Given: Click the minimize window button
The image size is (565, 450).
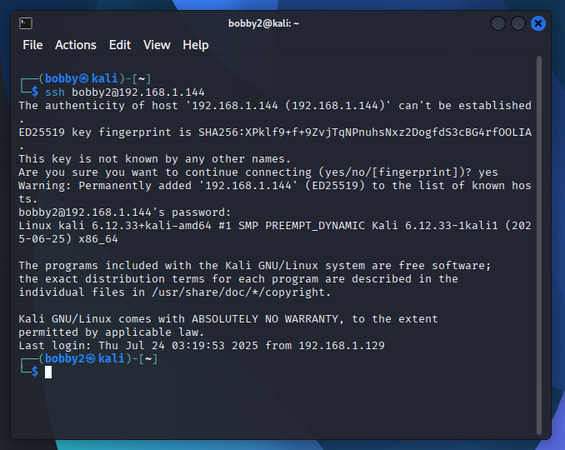Looking at the screenshot, I should click(498, 24).
